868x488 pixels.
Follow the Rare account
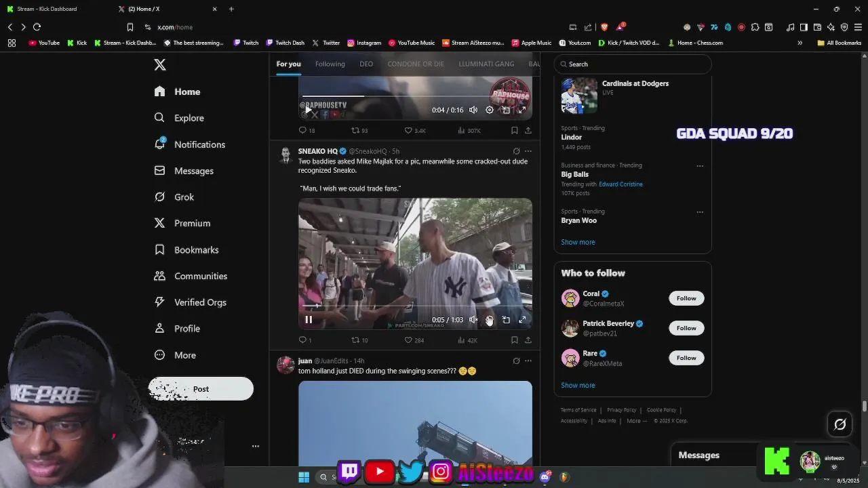(x=686, y=358)
